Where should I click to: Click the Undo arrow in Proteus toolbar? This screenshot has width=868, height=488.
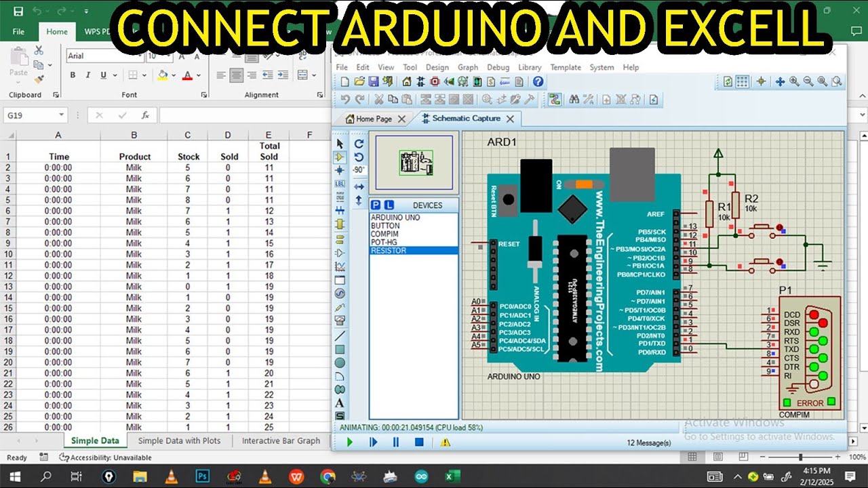tap(345, 100)
